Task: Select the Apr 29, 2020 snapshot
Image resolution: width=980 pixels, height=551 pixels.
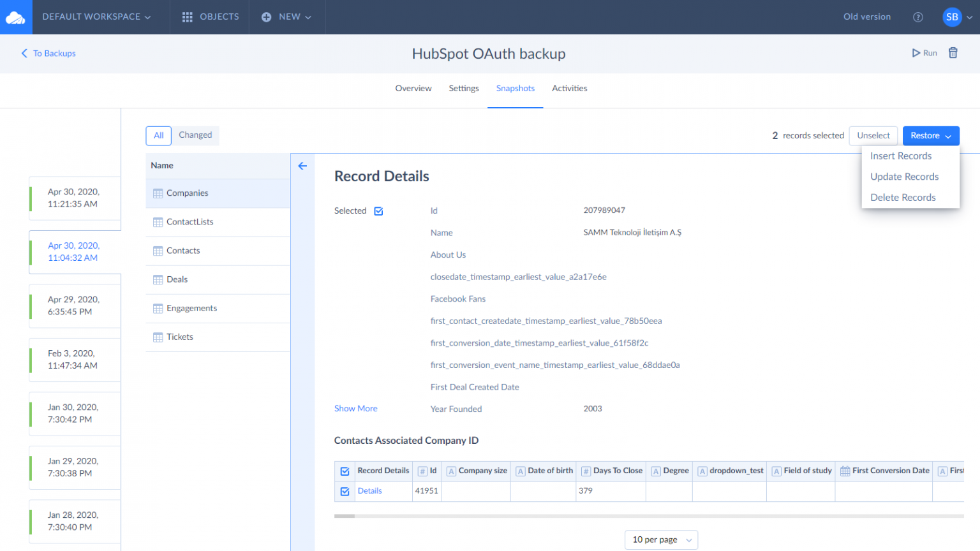Action: tap(74, 305)
